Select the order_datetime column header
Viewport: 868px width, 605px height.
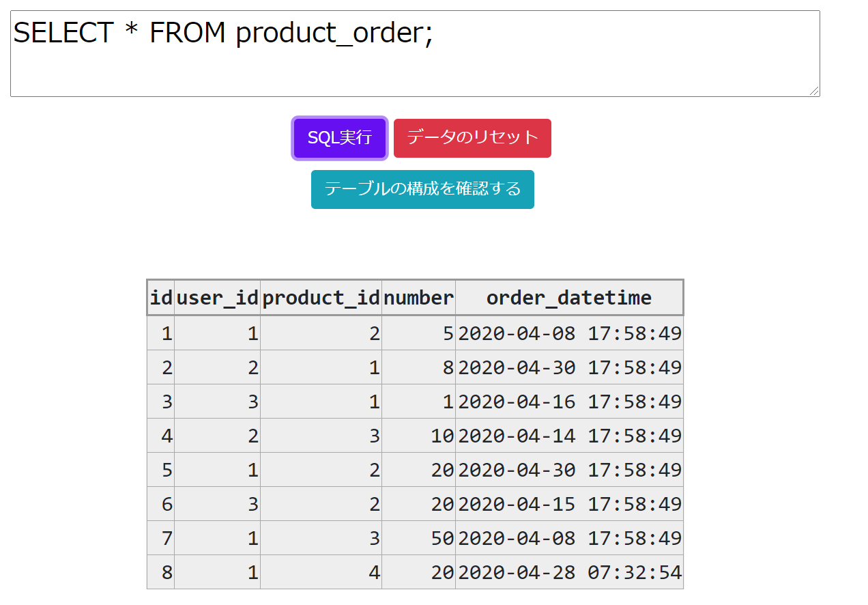pos(569,298)
